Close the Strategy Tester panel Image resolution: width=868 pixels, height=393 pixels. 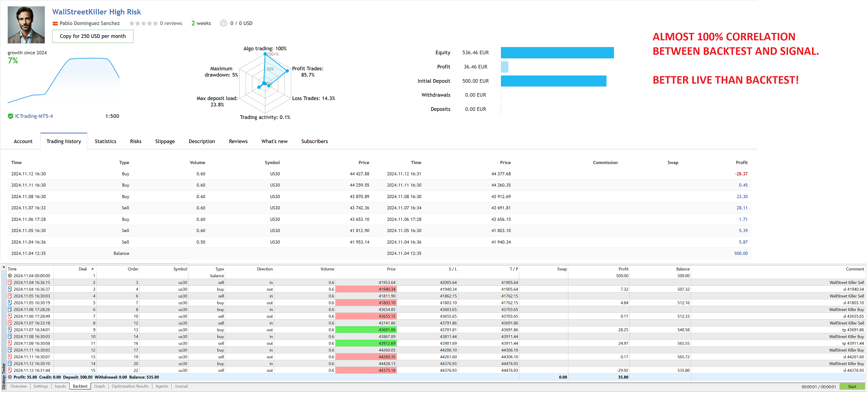point(4,267)
